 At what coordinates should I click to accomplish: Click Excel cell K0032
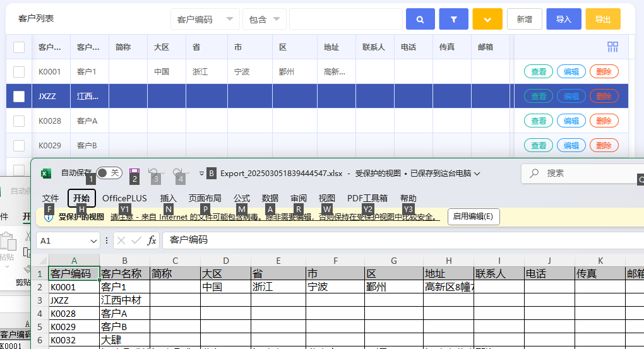[x=74, y=340]
